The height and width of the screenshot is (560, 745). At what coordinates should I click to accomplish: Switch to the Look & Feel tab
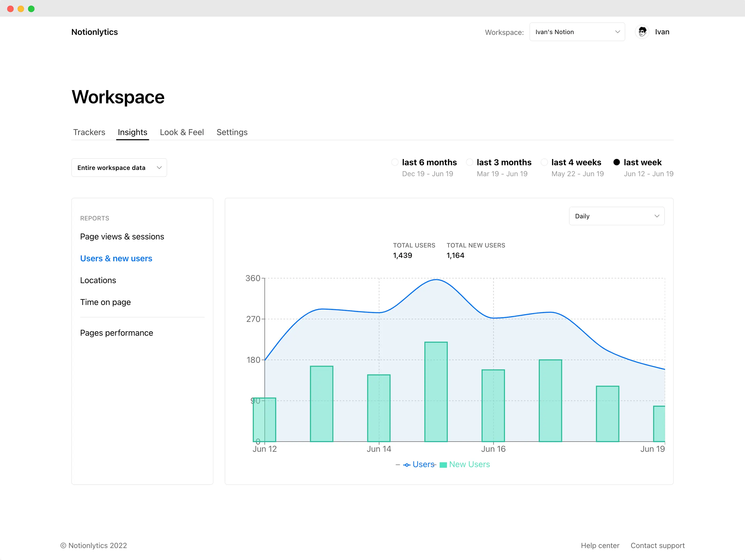(x=182, y=132)
